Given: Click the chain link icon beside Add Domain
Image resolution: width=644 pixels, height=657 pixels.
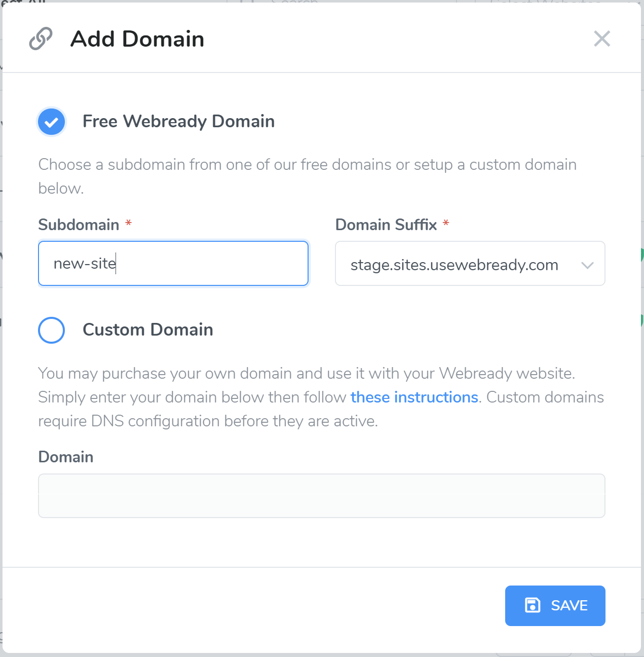Looking at the screenshot, I should [41, 39].
